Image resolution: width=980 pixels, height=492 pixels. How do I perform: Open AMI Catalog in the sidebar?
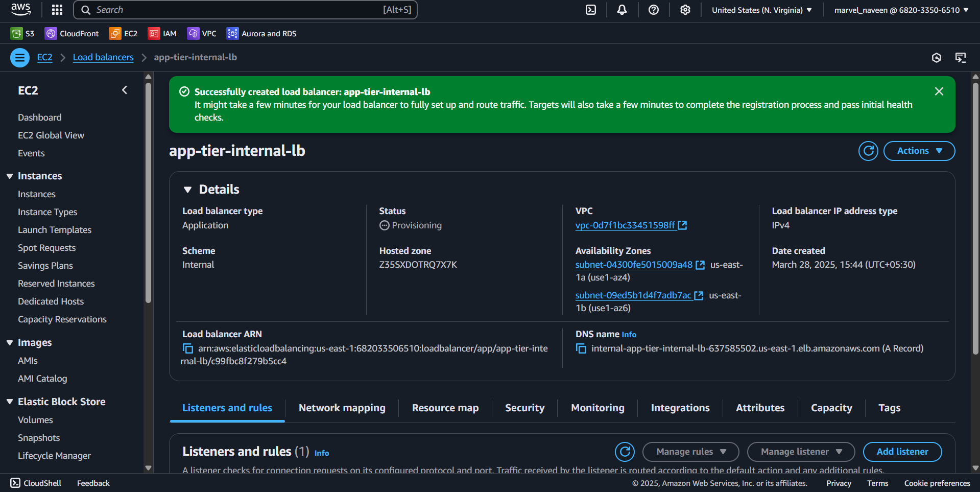tap(42, 379)
